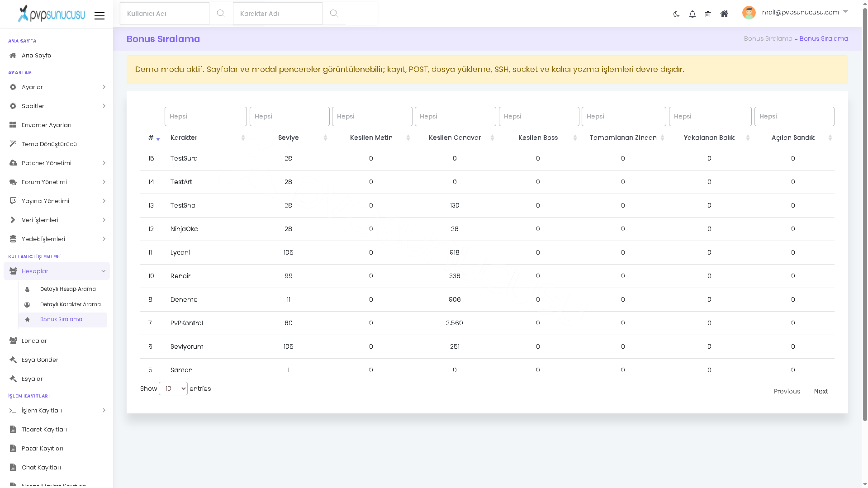Click the trash can icon in the header
Viewport: 868px width, 488px height.
tap(708, 14)
